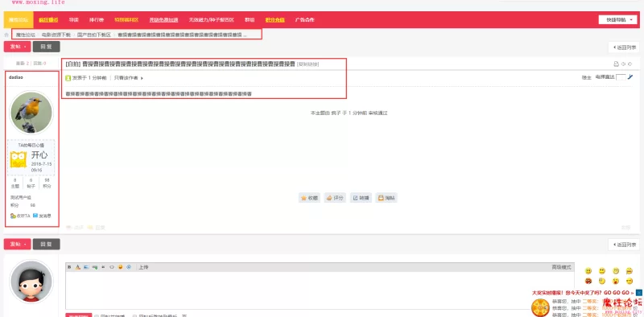The image size is (644, 317).
Task: Open 电影资源下载 in the breadcrumb
Action: pos(56,35)
